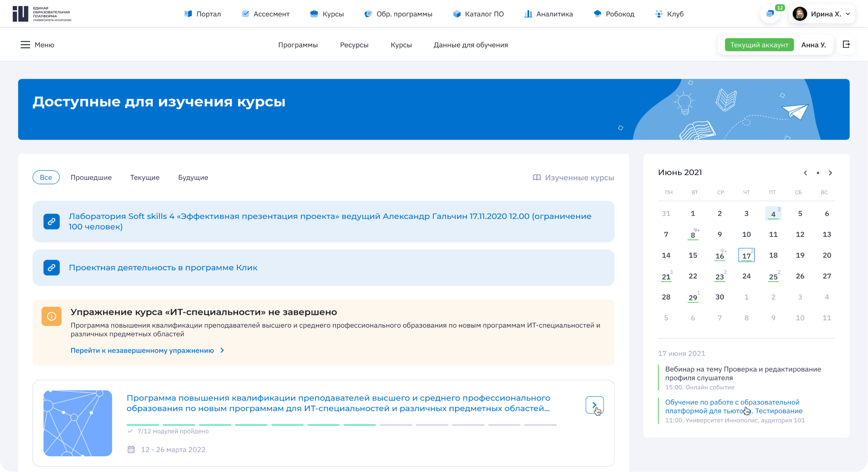This screenshot has width=868, height=472.
Task: Select June 16 in the calendar
Action: coord(720,255)
